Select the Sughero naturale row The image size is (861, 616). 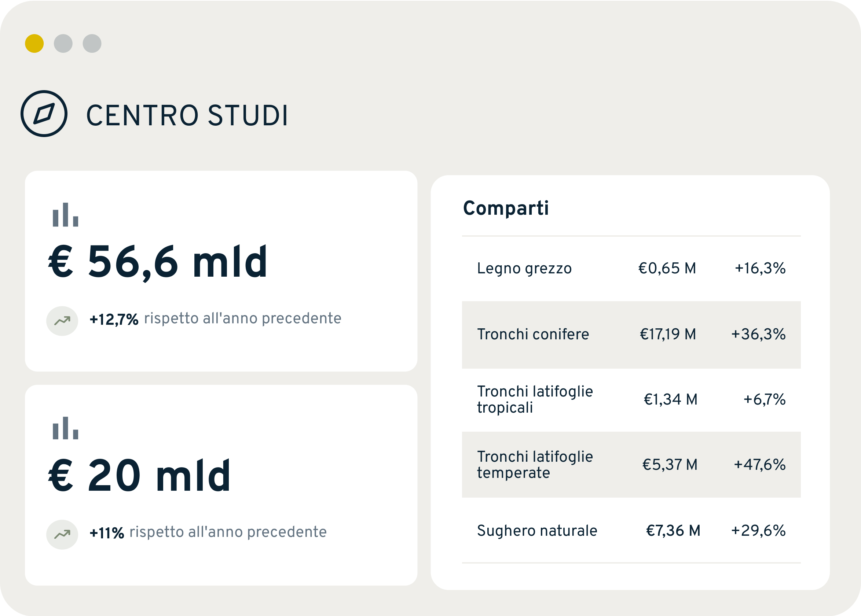pos(631,531)
